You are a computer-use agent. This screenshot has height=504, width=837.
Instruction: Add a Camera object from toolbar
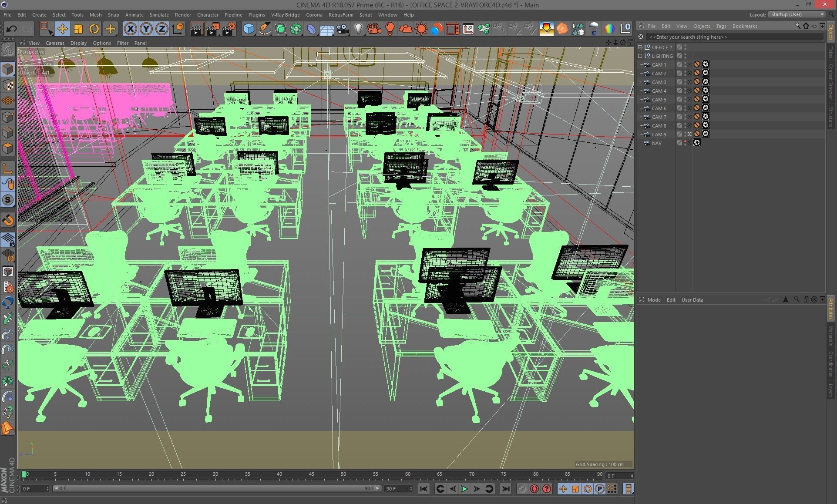click(x=343, y=29)
